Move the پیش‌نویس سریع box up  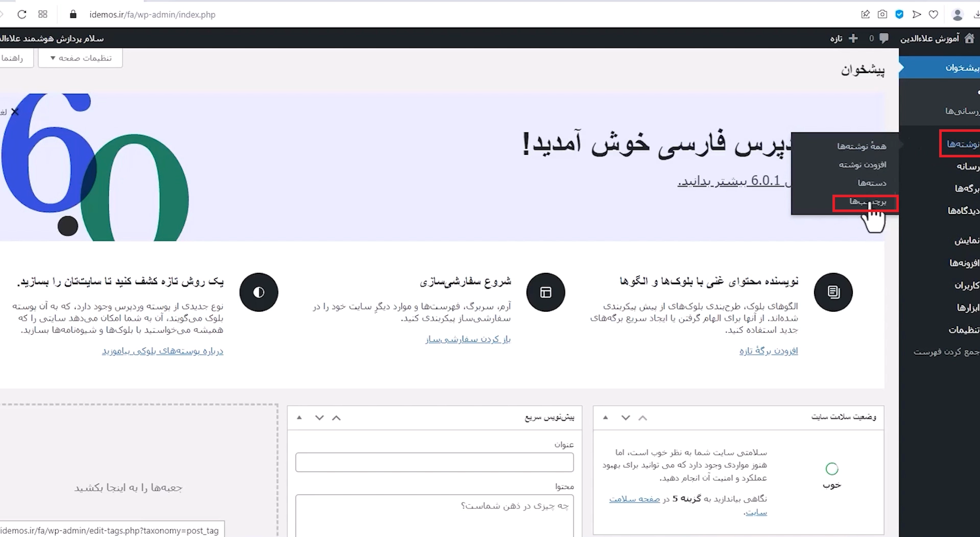(x=337, y=418)
